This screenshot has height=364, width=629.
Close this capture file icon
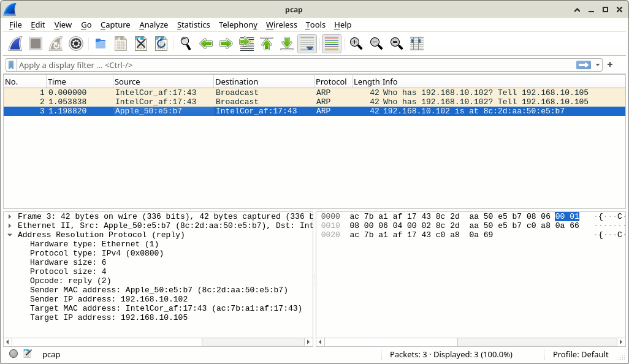click(x=141, y=44)
